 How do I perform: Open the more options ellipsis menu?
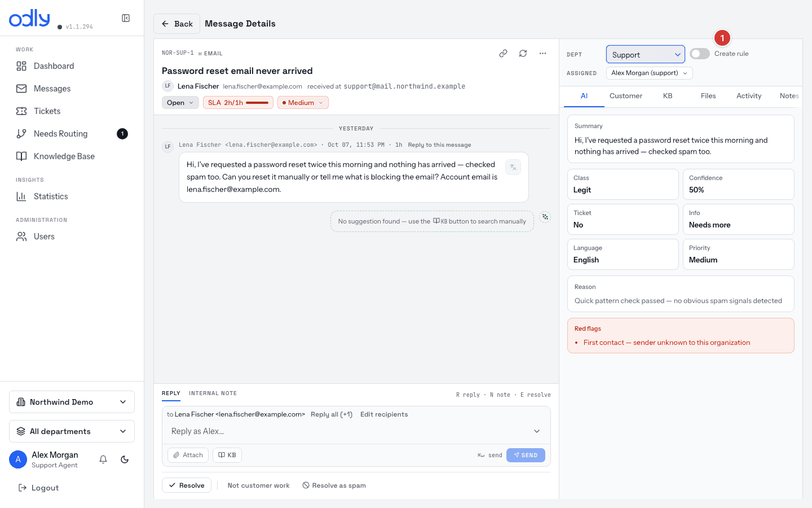[x=542, y=54]
